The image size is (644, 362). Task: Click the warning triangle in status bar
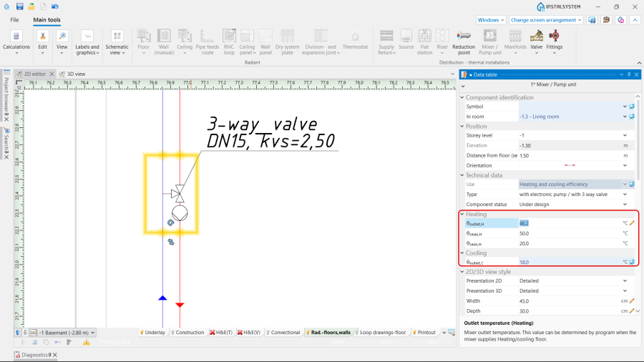(87, 342)
